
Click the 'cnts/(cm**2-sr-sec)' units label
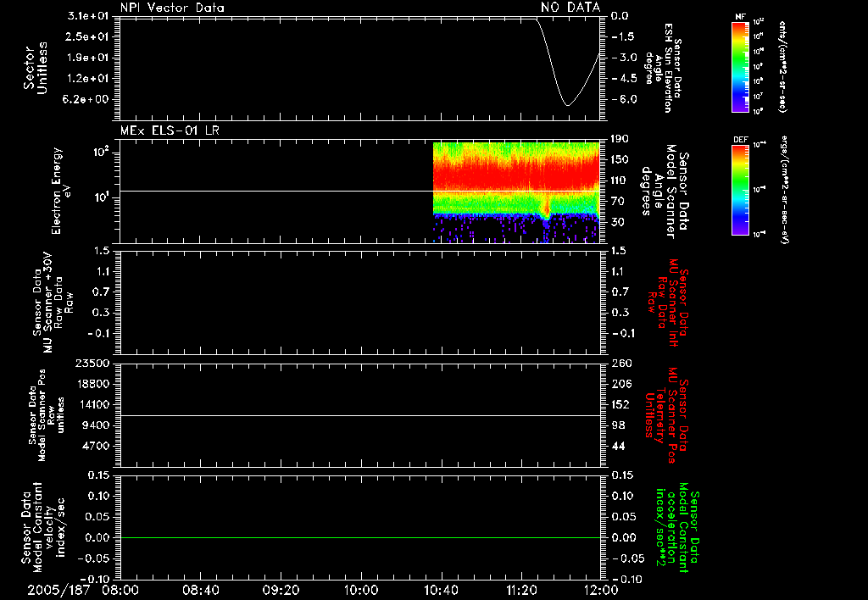click(782, 66)
